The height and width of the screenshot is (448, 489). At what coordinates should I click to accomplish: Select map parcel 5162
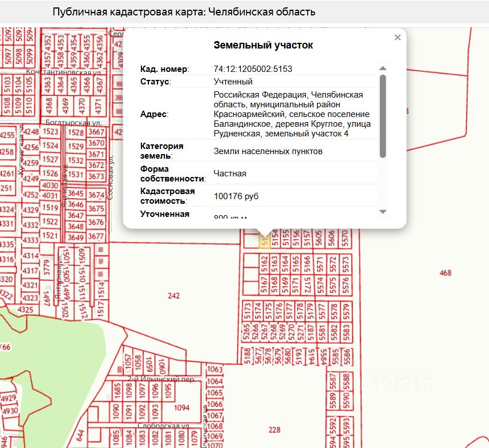[x=264, y=264]
